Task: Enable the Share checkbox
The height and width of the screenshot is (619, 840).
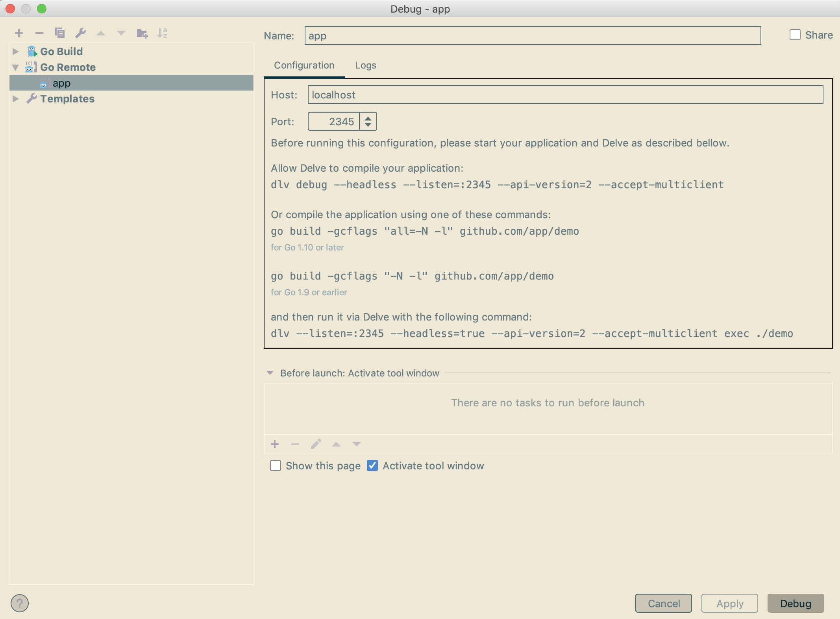Action: (795, 35)
